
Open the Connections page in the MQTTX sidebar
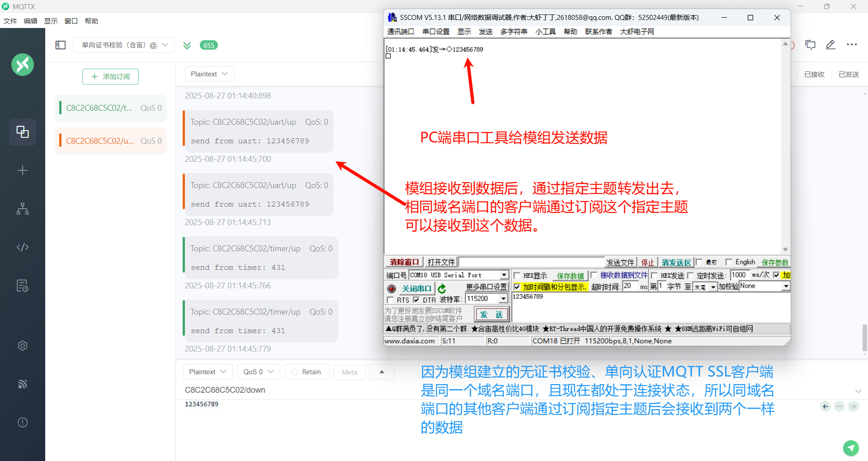(x=23, y=132)
